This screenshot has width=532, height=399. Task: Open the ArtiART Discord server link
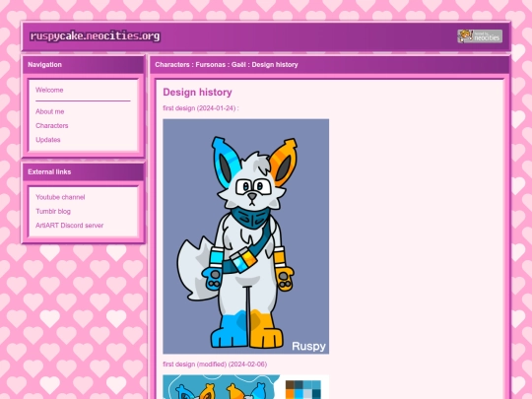pos(70,226)
